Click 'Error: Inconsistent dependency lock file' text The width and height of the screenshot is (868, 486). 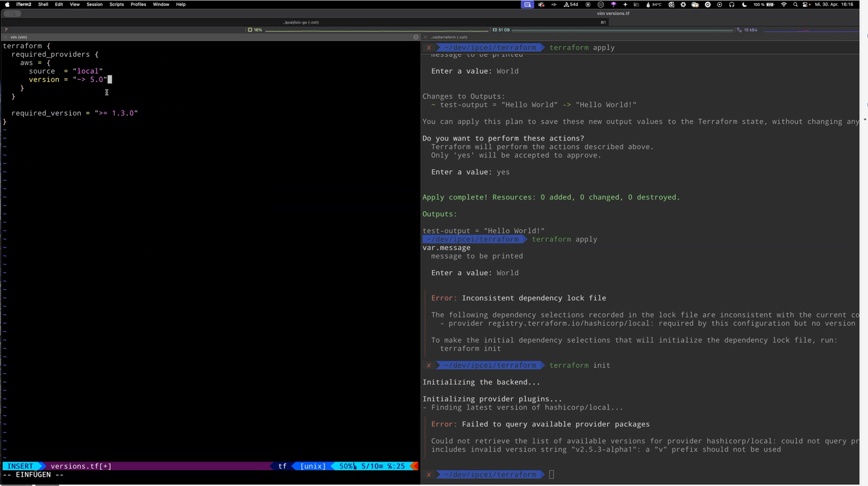518,298
